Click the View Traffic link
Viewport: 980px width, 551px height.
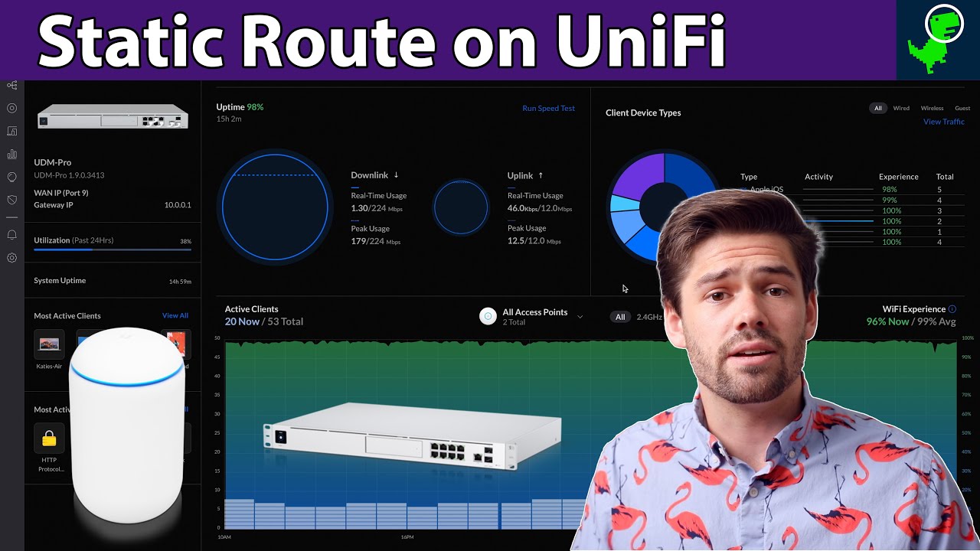tap(943, 122)
